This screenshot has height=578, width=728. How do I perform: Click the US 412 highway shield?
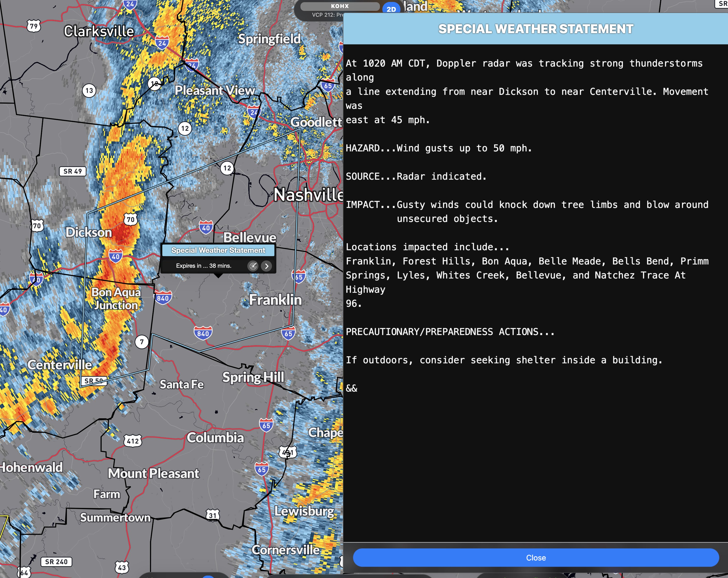pyautogui.click(x=133, y=441)
